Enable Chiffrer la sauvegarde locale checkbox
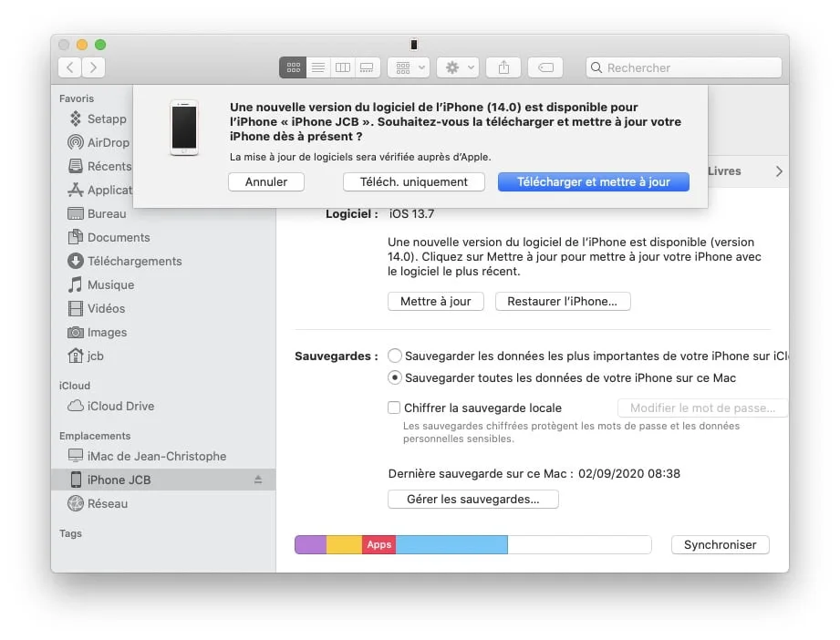This screenshot has width=840, height=640. coord(394,408)
